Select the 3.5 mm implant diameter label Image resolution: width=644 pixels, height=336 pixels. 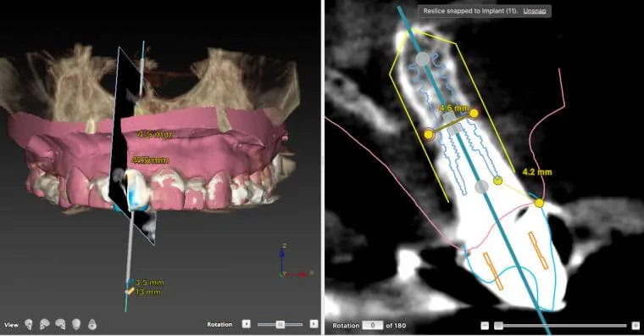point(149,283)
